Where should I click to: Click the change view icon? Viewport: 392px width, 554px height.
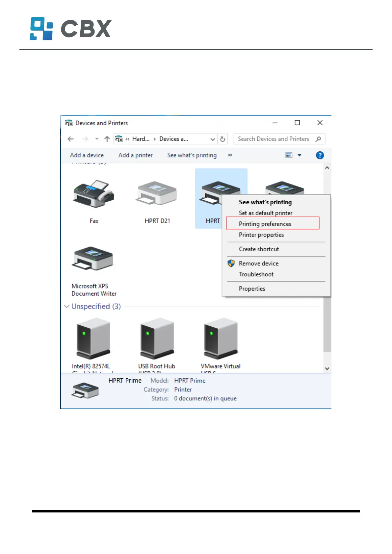[289, 155]
